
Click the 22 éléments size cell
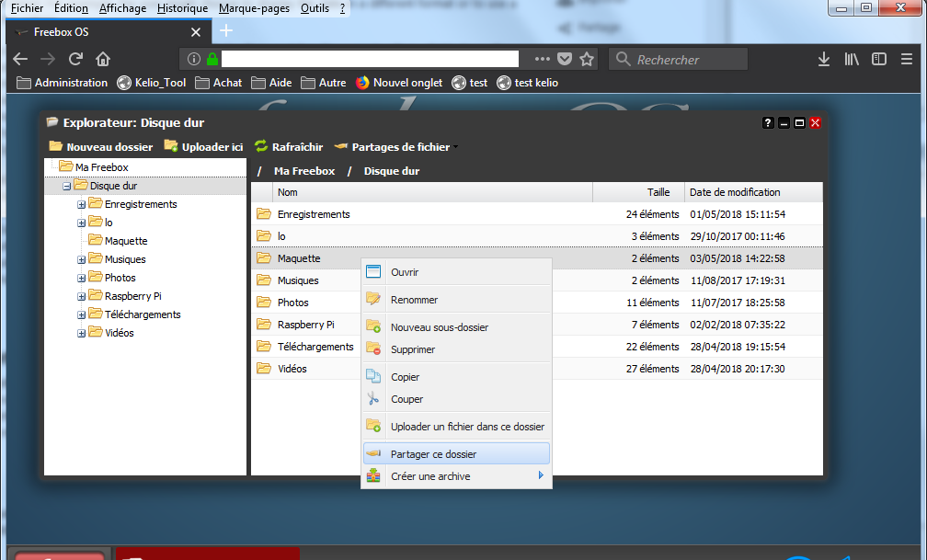652,347
